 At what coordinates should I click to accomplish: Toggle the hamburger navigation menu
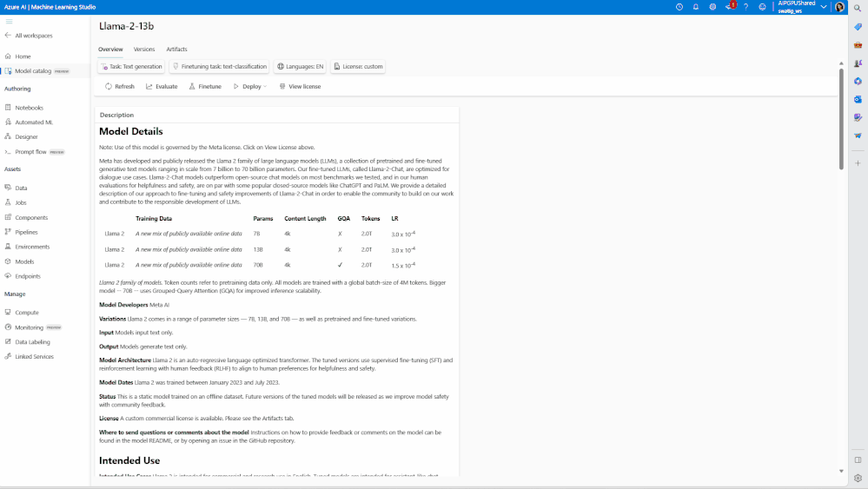coord(9,22)
